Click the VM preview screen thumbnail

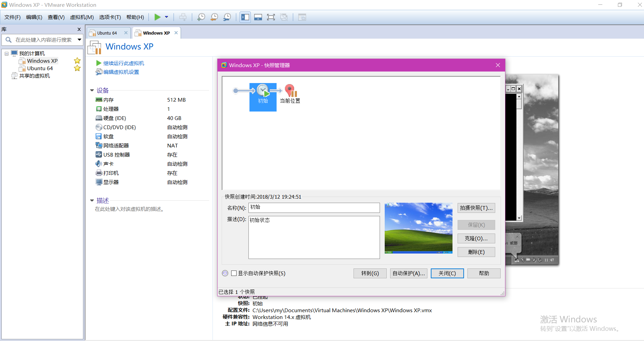[532, 169]
